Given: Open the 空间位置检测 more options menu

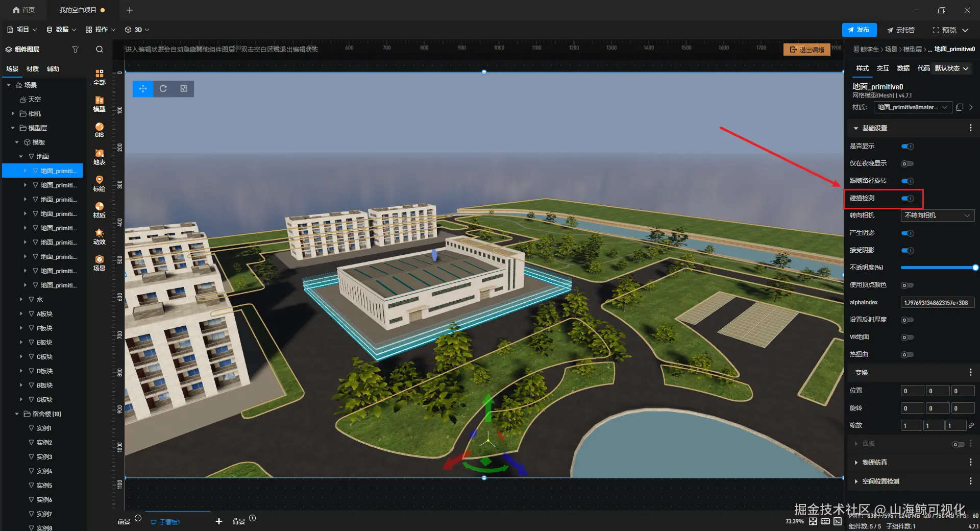Looking at the screenshot, I should pos(970,481).
